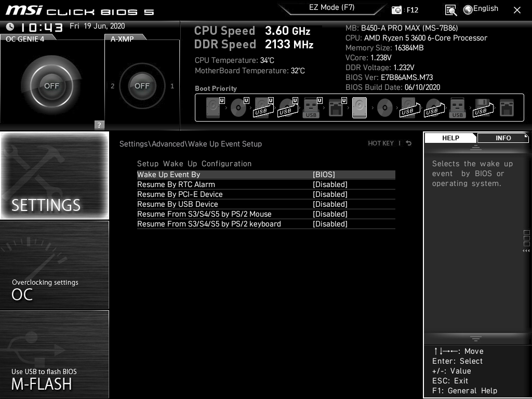
Task: Select Resume From S3/S4/S5 by PS/2 keyboard
Action: coord(209,223)
